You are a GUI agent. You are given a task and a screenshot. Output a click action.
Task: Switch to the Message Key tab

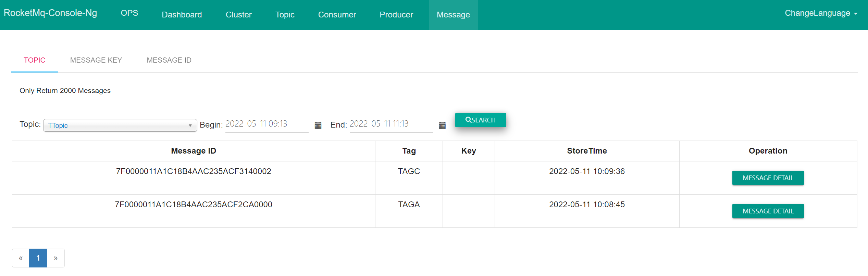coord(96,60)
